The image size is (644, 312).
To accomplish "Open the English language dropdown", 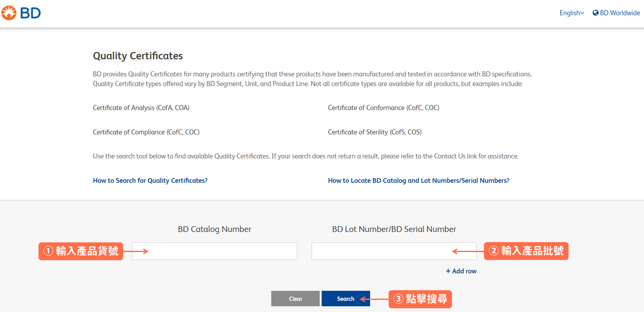I will [x=572, y=13].
